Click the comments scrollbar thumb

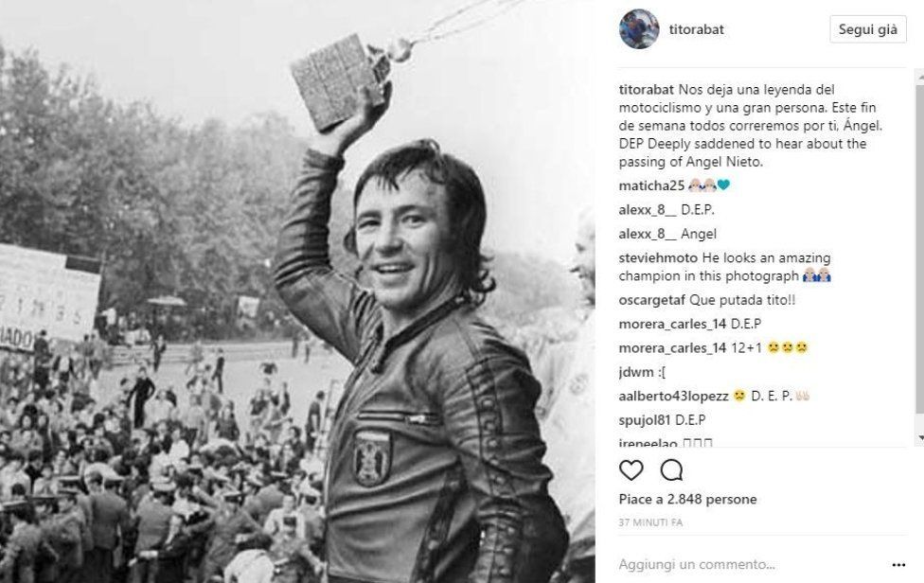(920, 249)
